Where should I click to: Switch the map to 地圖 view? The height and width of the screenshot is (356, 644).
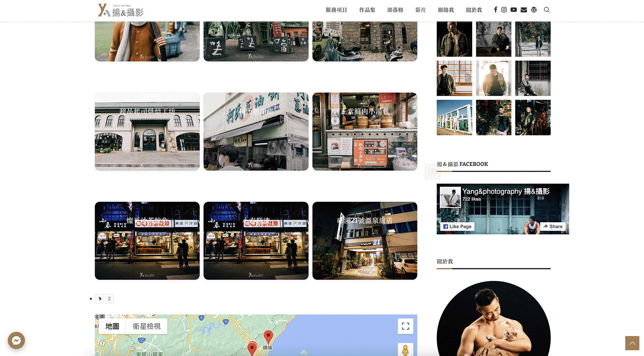pyautogui.click(x=112, y=326)
